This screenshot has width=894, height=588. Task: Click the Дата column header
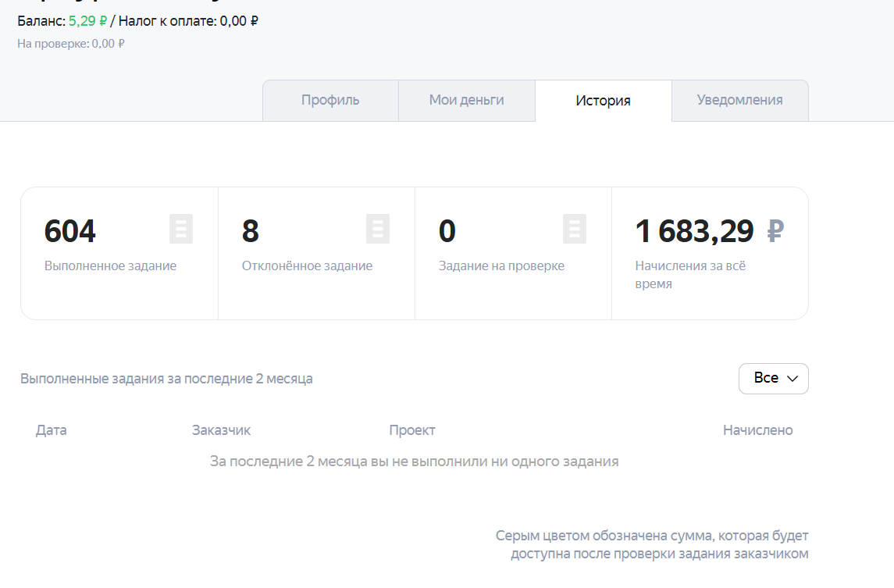coord(52,430)
